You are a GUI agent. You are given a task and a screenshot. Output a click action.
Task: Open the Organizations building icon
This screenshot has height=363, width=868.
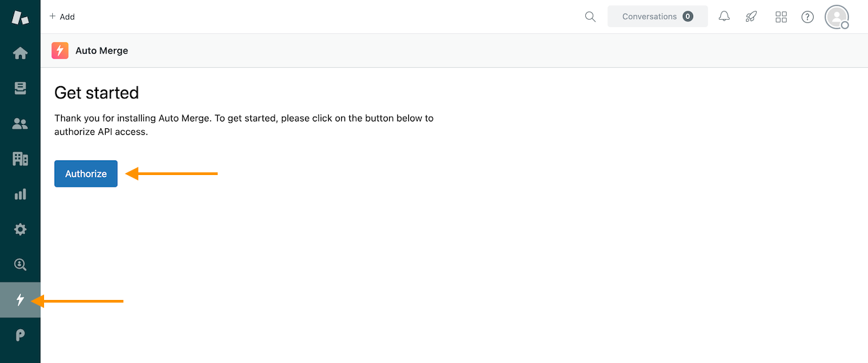20,159
